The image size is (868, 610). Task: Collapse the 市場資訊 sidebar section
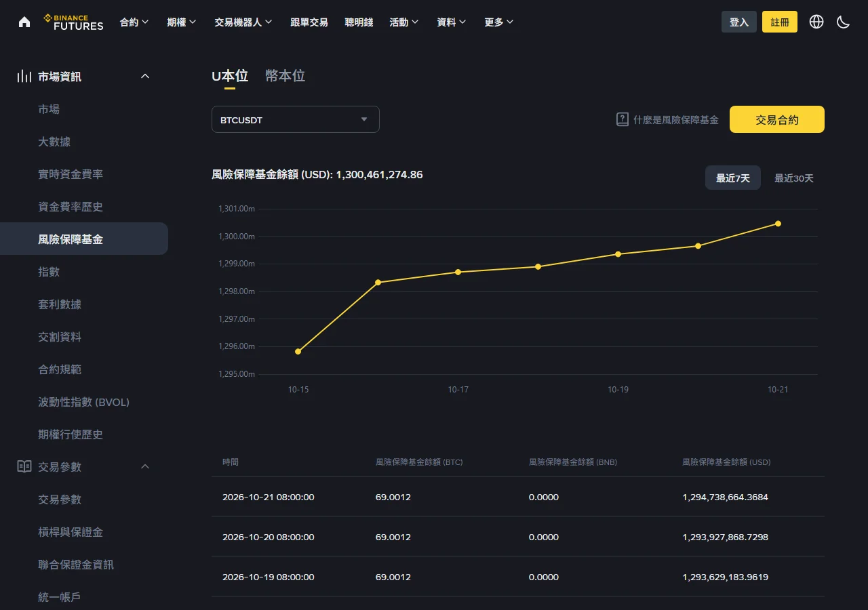145,76
